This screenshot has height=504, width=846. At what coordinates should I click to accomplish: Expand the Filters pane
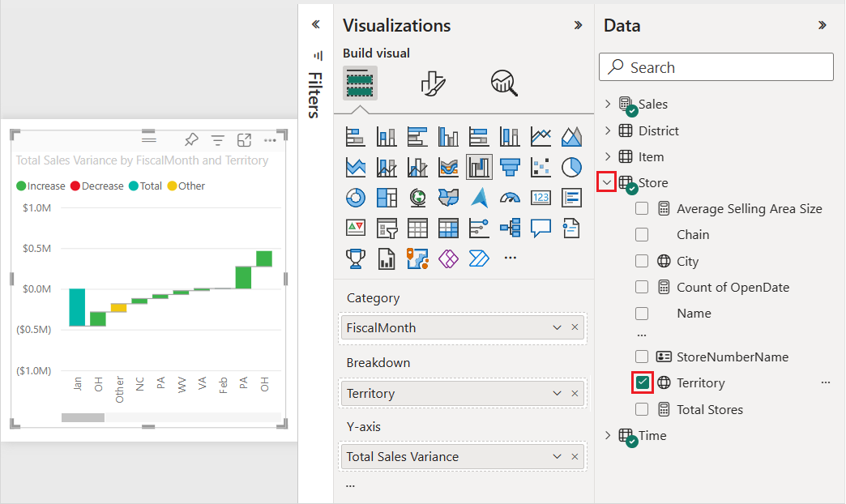click(315, 23)
